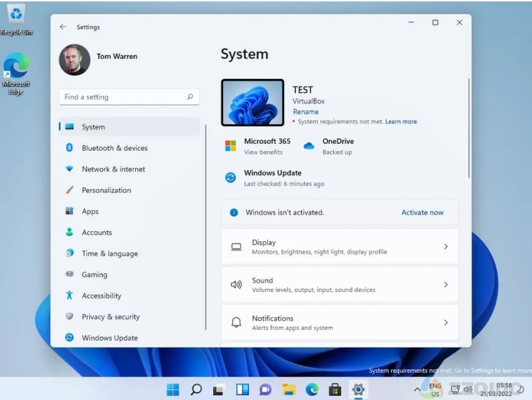Click the Tom Warren account name

pos(117,57)
